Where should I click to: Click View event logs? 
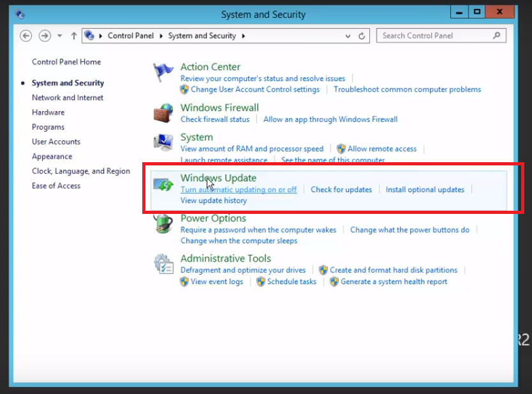click(x=217, y=282)
